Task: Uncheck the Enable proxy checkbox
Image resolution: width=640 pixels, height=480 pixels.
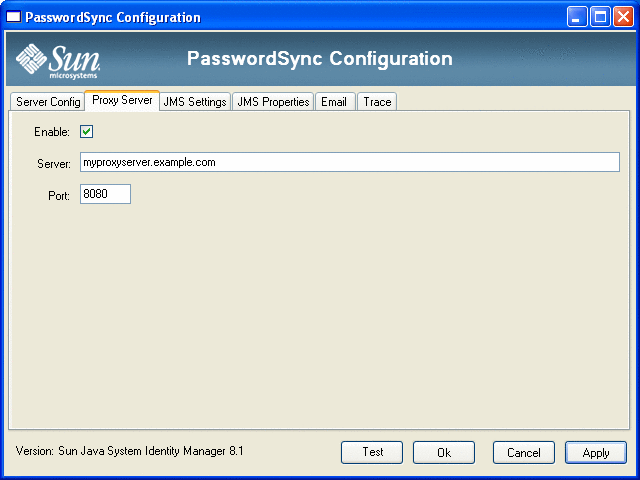Action: click(x=87, y=132)
